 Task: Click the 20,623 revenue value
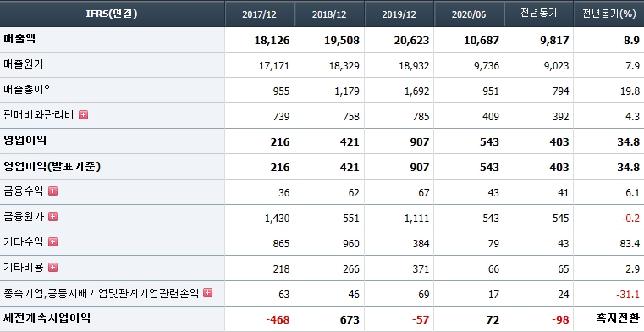411,41
